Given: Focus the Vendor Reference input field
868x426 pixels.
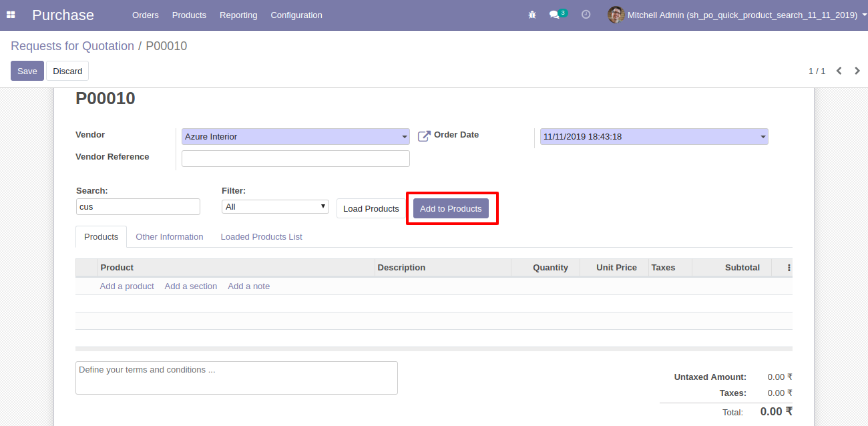Looking at the screenshot, I should [x=296, y=159].
